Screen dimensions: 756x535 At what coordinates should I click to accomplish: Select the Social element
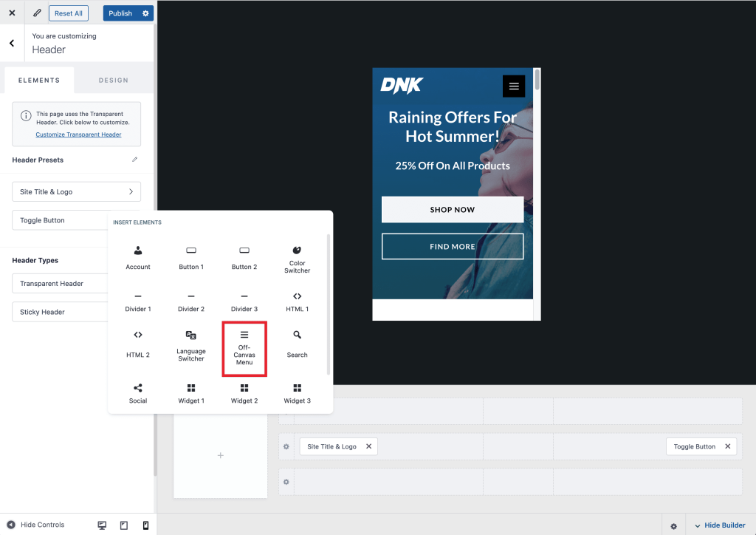(138, 390)
